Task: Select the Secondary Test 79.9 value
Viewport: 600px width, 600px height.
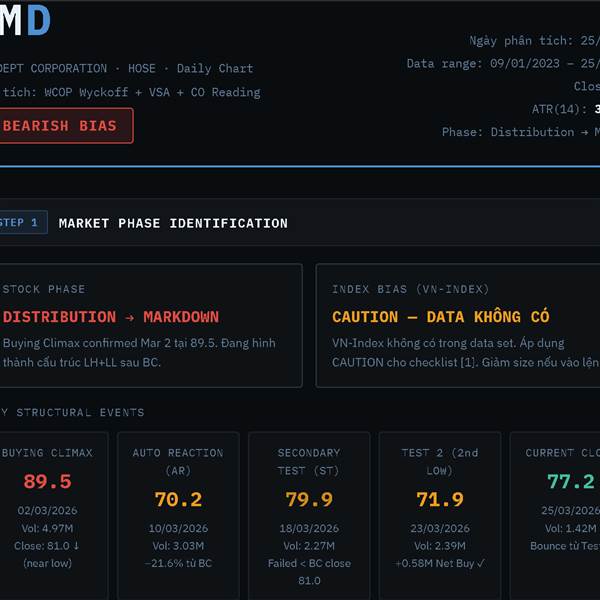Action: (309, 499)
